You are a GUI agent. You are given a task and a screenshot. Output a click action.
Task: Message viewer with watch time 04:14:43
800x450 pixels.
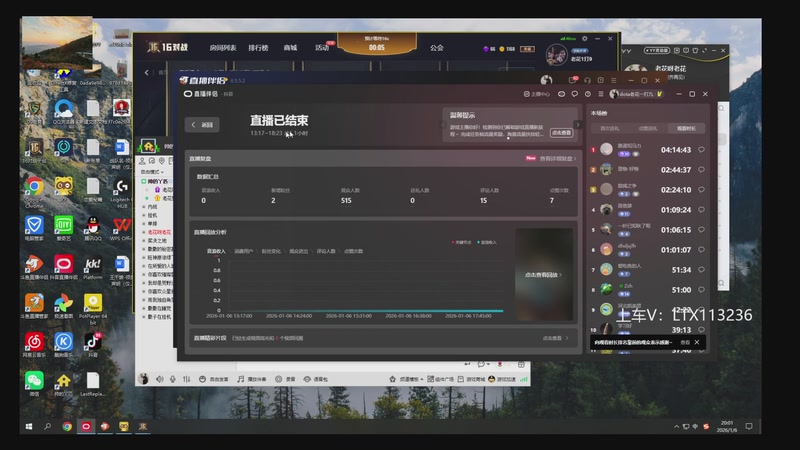point(702,149)
